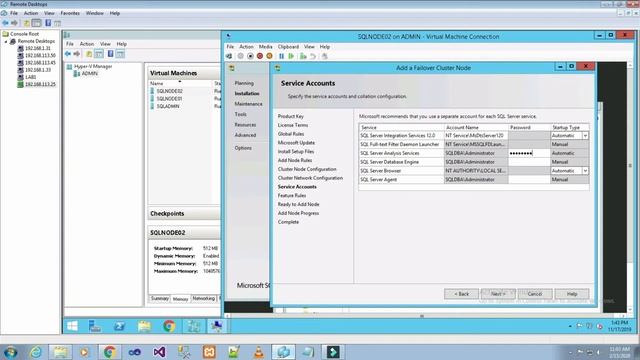
Task: Click the Help icon in Hyper-V Manager toolbar
Action: [x=110, y=53]
